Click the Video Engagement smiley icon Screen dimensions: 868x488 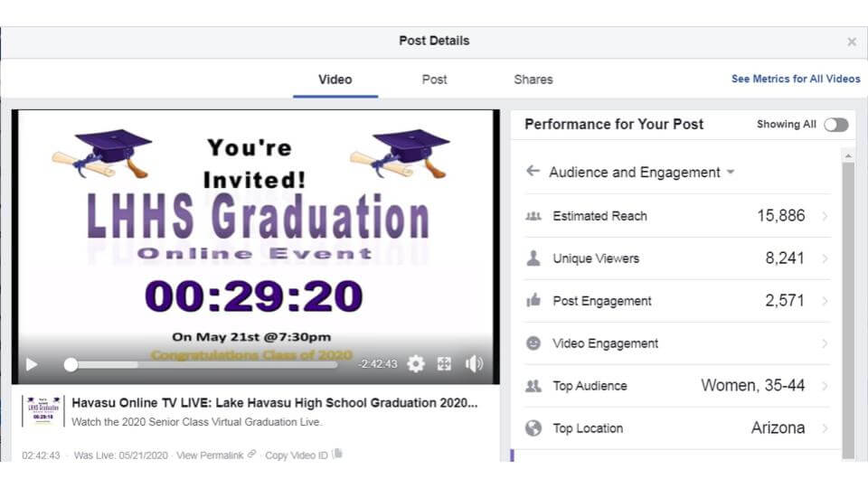(x=533, y=343)
